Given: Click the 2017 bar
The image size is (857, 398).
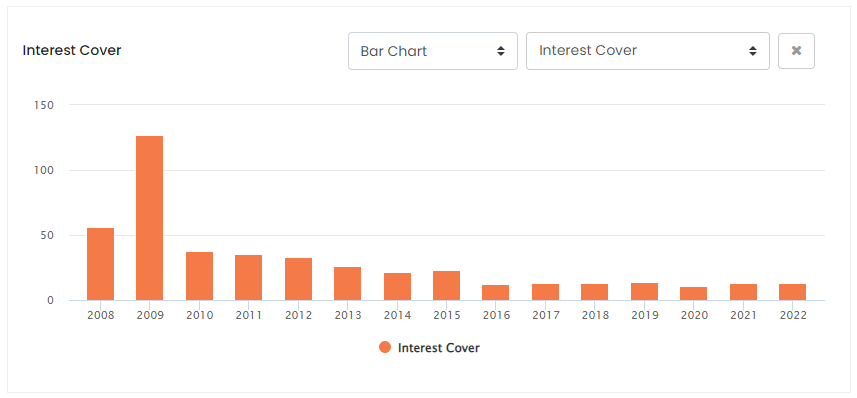Looking at the screenshot, I should click(545, 292).
